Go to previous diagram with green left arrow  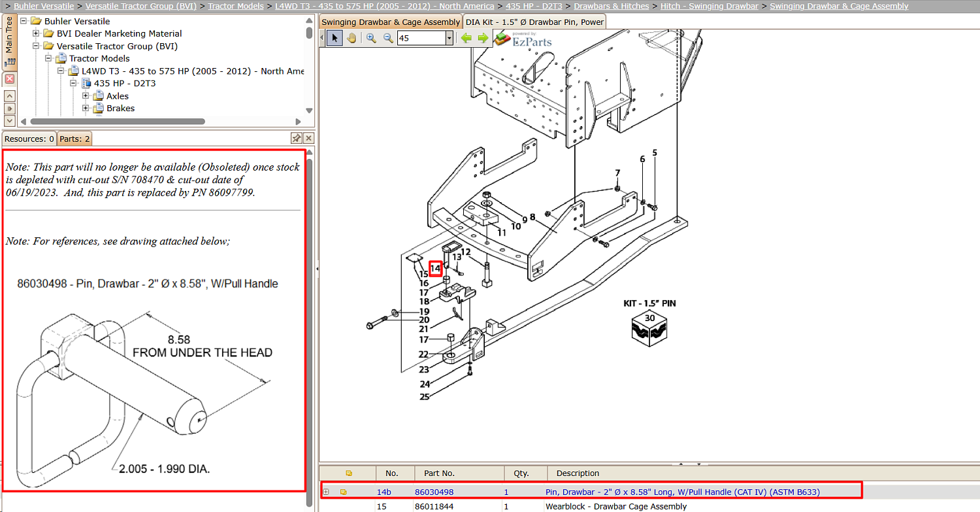click(466, 38)
